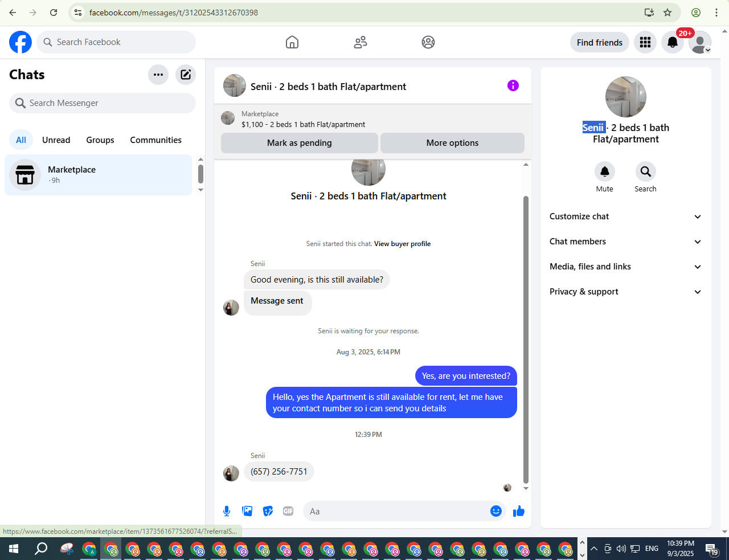This screenshot has width=729, height=560.
Task: Open the View buyer profile link
Action: click(x=402, y=244)
